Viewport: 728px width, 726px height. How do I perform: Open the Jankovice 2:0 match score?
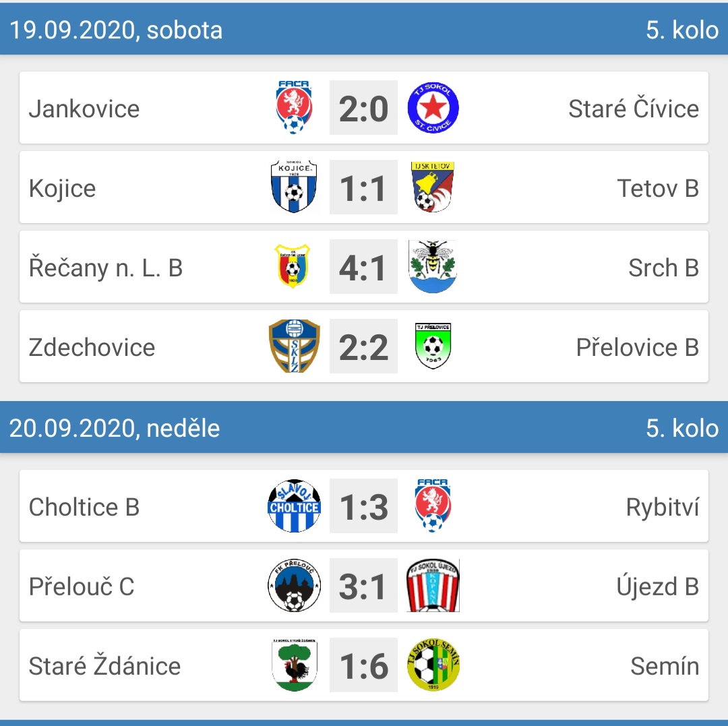[x=363, y=108]
